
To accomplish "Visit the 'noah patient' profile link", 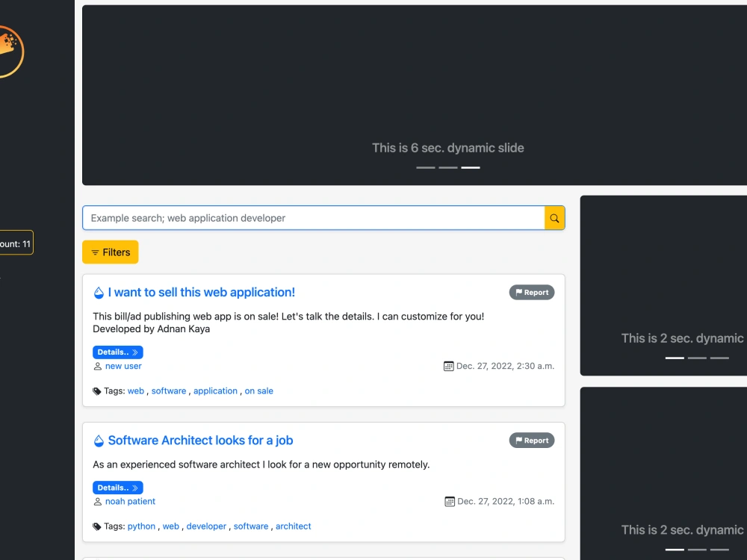I will pos(130,502).
